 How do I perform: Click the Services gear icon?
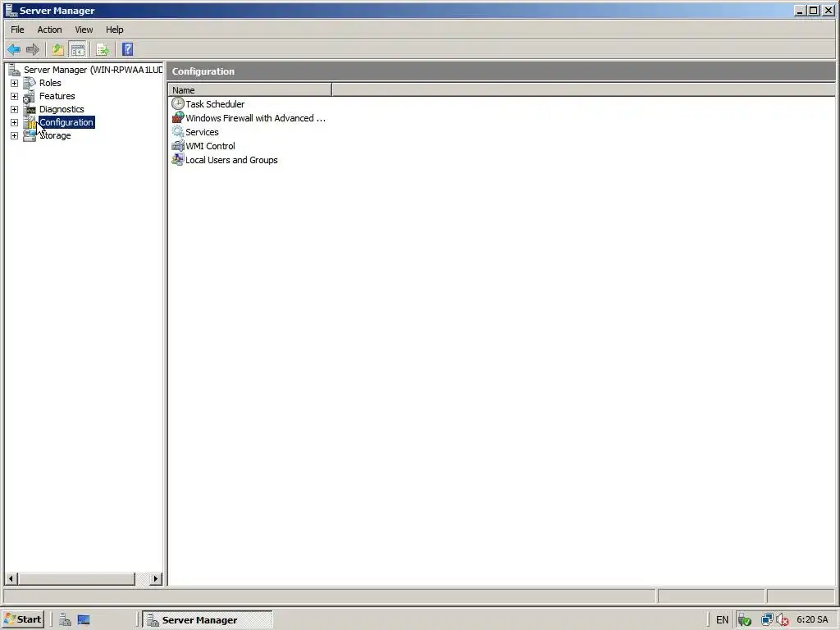(178, 132)
